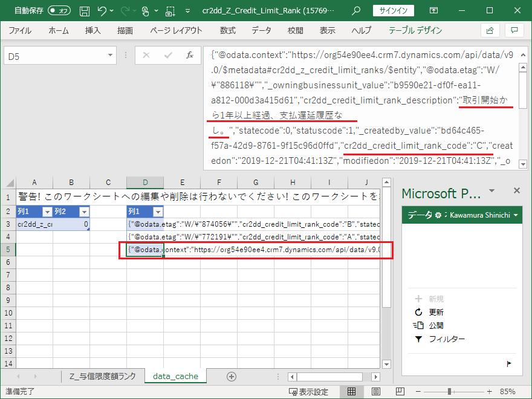
Task: Expand the Name Box dropdown arrow
Action: 110,56
